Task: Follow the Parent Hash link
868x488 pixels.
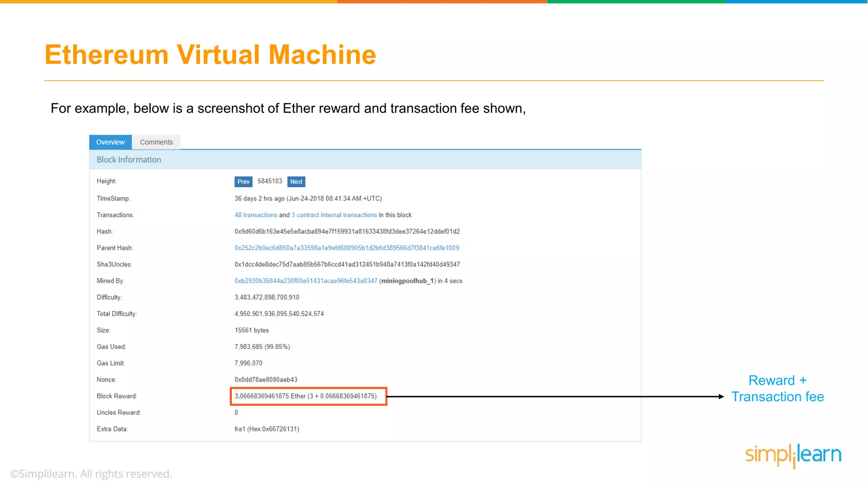Action: 347,248
